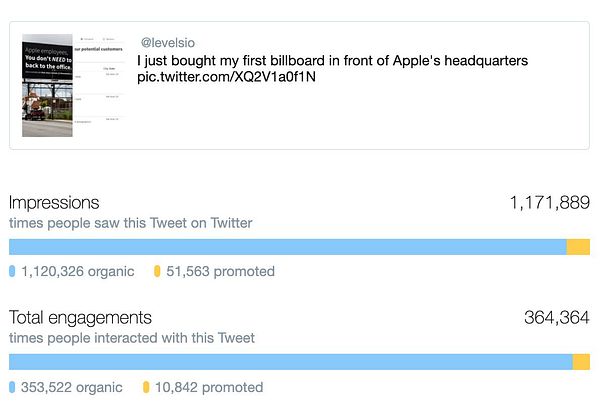The image size is (600, 406).
Task: Click the yellow promoted segment of Impressions bar
Action: coord(578,247)
